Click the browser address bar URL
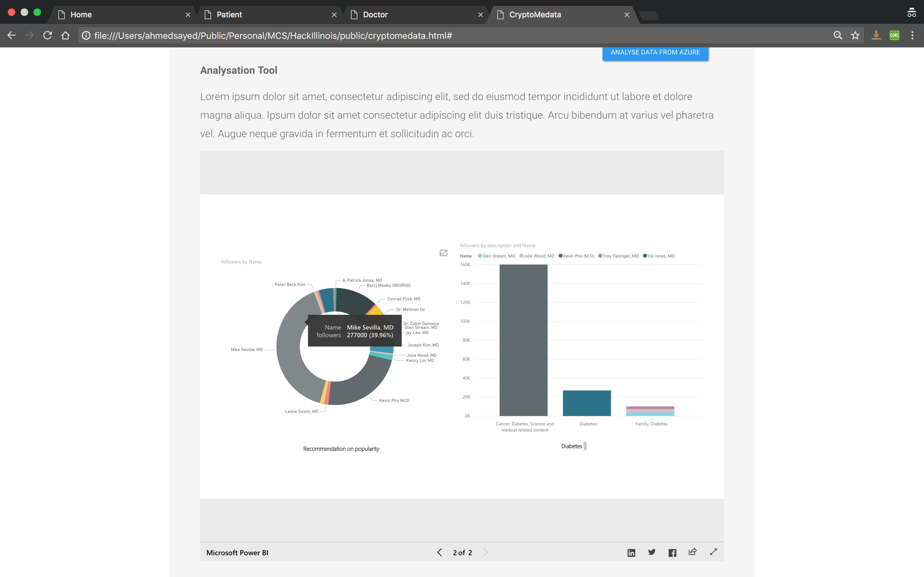 [x=273, y=36]
